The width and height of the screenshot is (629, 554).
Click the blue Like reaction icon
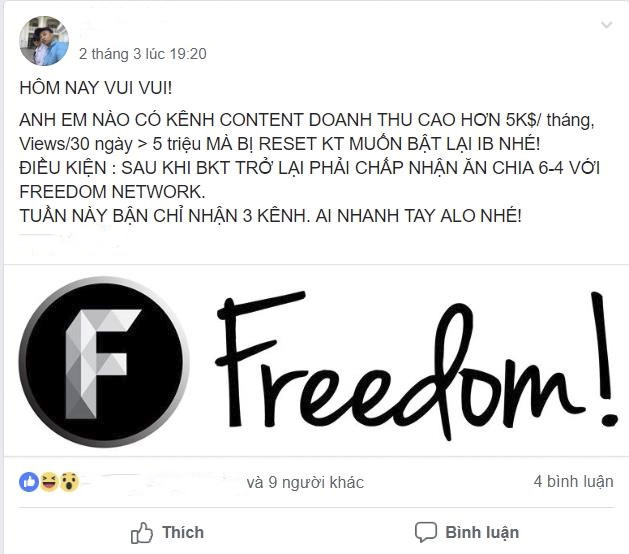coord(29,482)
